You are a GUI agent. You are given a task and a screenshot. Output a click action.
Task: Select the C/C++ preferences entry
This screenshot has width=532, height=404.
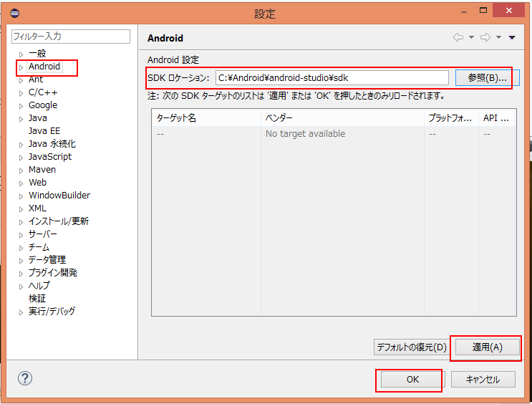pyautogui.click(x=43, y=92)
